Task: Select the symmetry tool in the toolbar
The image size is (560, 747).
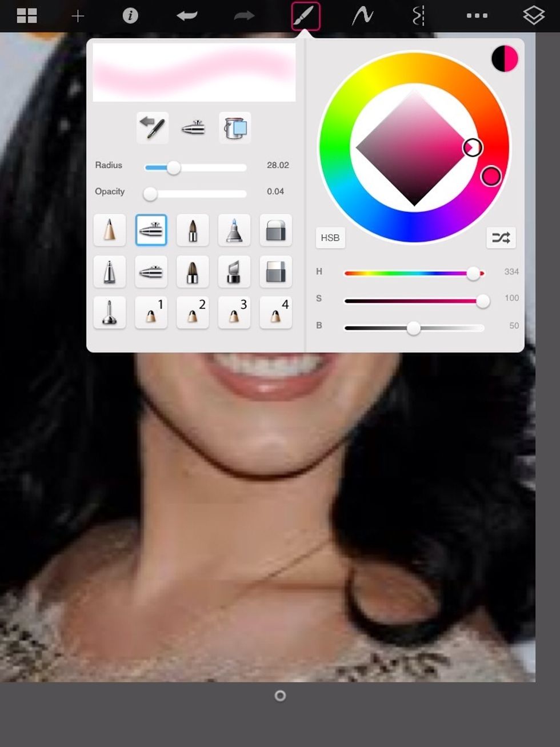Action: coord(418,16)
